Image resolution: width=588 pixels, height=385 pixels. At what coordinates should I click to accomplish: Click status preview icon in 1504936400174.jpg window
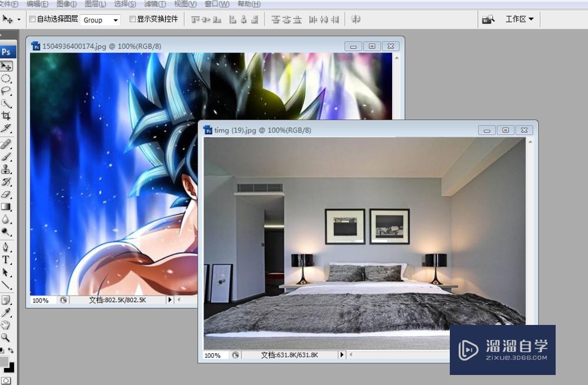(64, 300)
